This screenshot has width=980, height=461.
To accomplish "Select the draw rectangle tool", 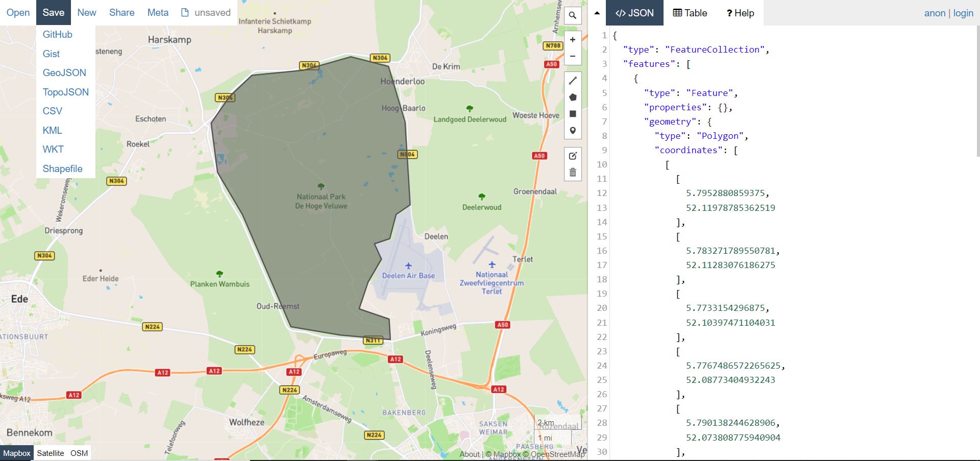I will pyautogui.click(x=573, y=114).
